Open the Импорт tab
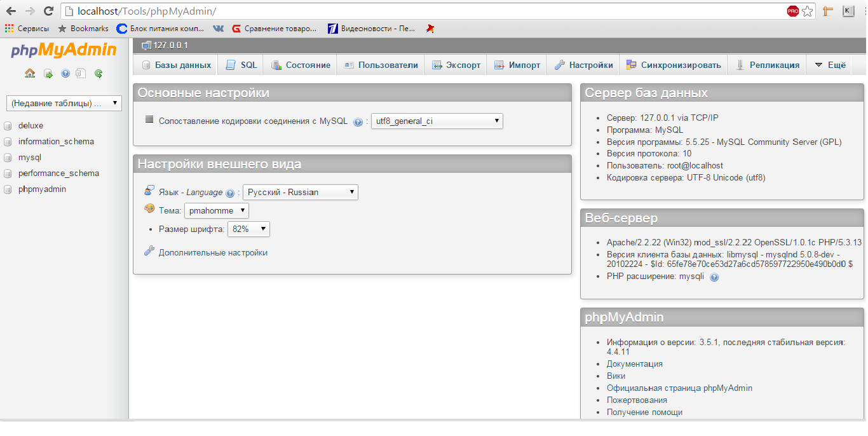The image size is (868, 436). (x=517, y=65)
